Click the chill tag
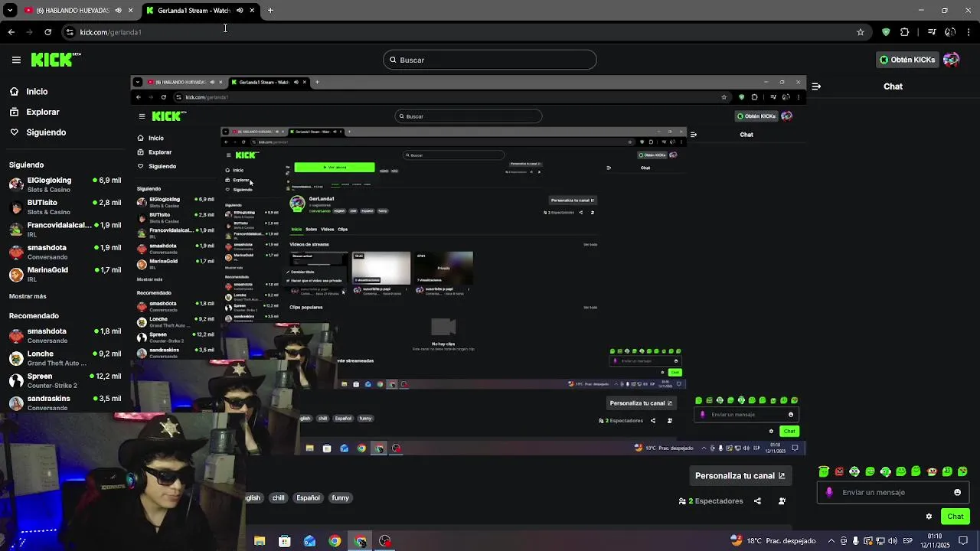 (278, 497)
